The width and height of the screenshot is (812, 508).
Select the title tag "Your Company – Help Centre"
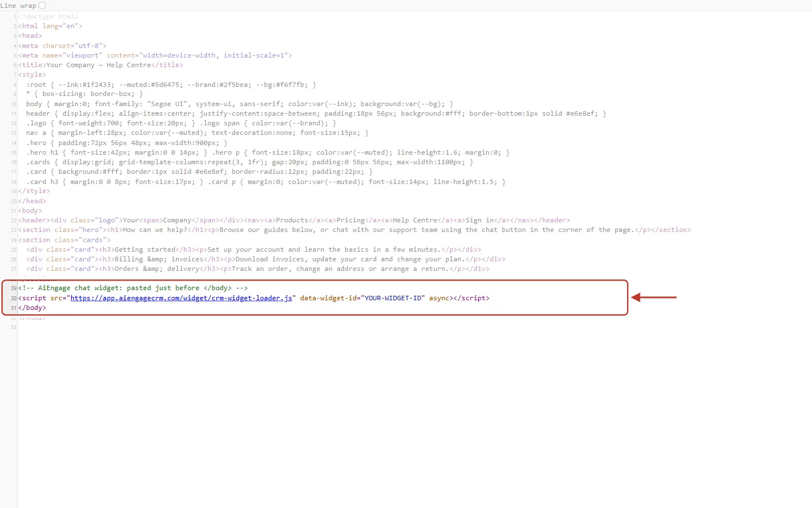[100, 65]
